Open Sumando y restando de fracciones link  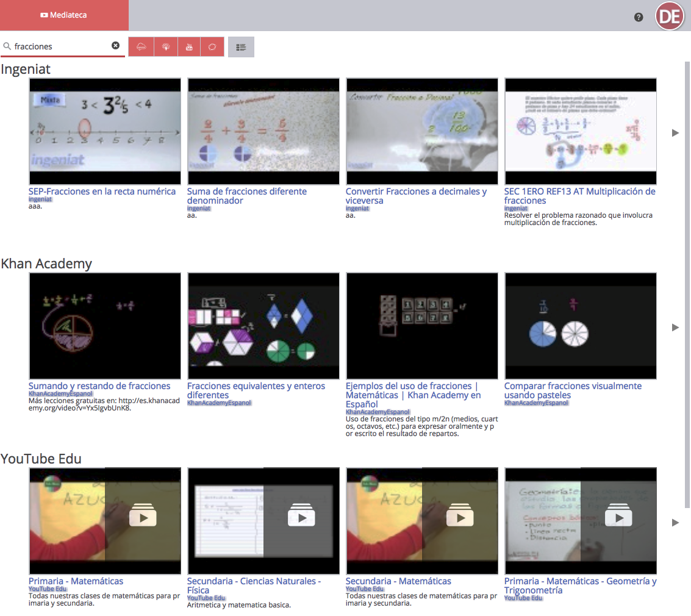(99, 386)
